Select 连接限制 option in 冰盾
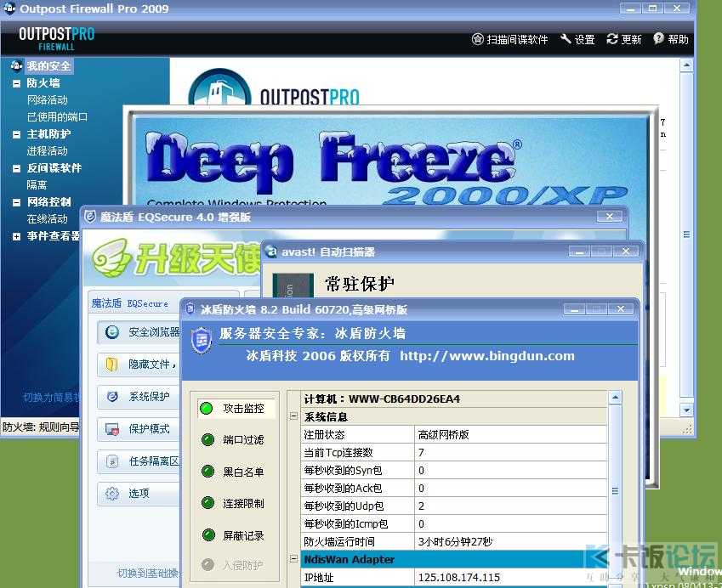The height and width of the screenshot is (588, 722). click(233, 503)
